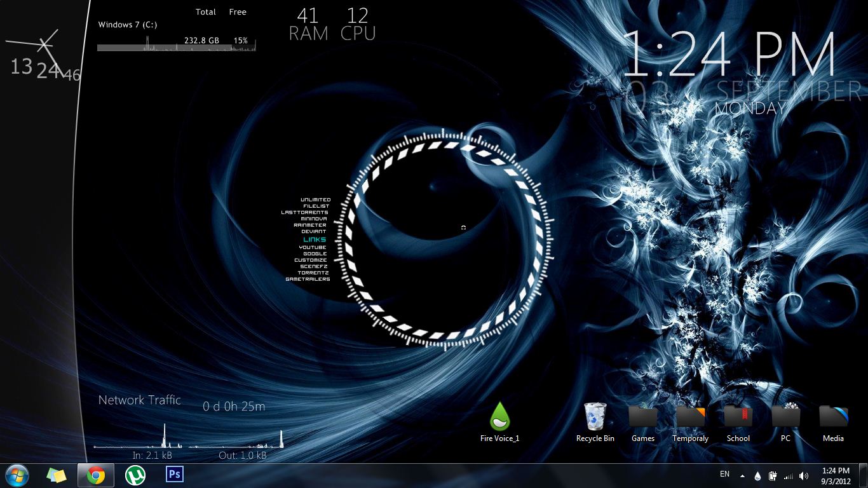The image size is (868, 488).
Task: Click the Sticky Notes taskbar icon
Action: (x=57, y=475)
